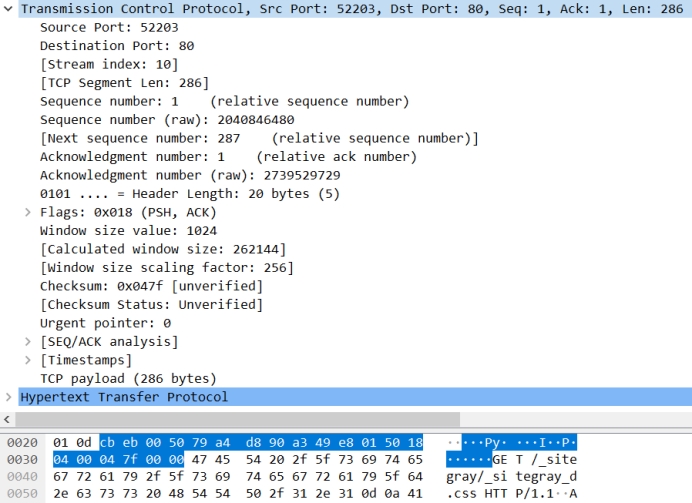Select the TCP payload (286 bytes) row

pyautogui.click(x=128, y=378)
